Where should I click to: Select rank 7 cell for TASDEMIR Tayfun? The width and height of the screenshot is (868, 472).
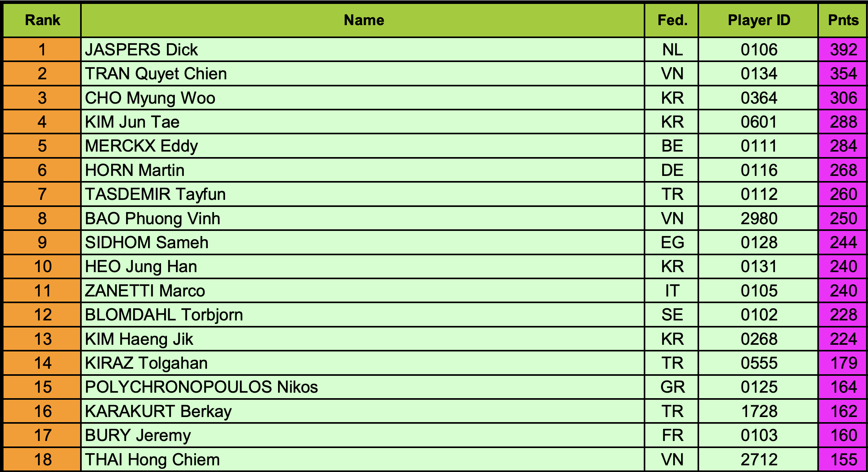[x=42, y=194]
